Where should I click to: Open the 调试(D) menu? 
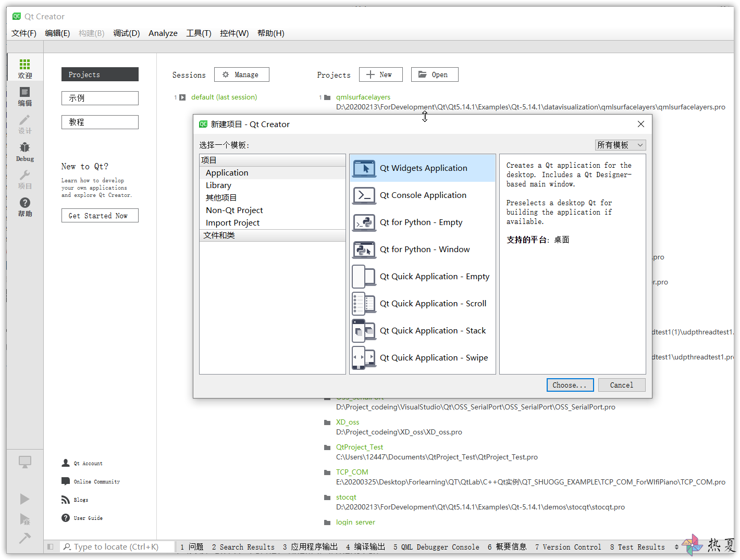click(x=127, y=33)
